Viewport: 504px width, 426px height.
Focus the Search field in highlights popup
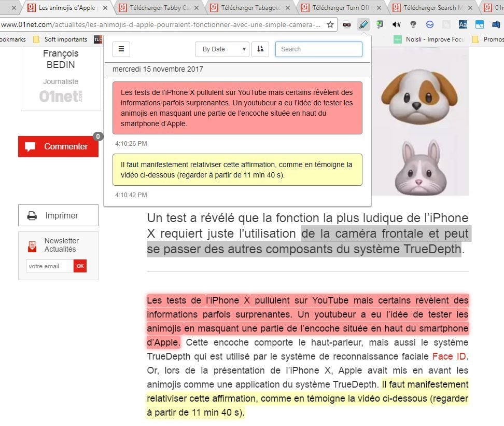point(318,49)
